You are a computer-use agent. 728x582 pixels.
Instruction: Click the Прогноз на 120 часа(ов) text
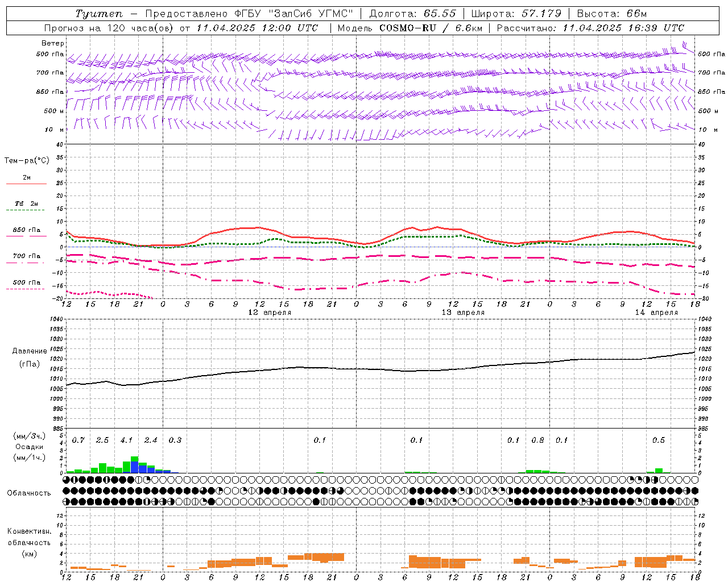109,28
